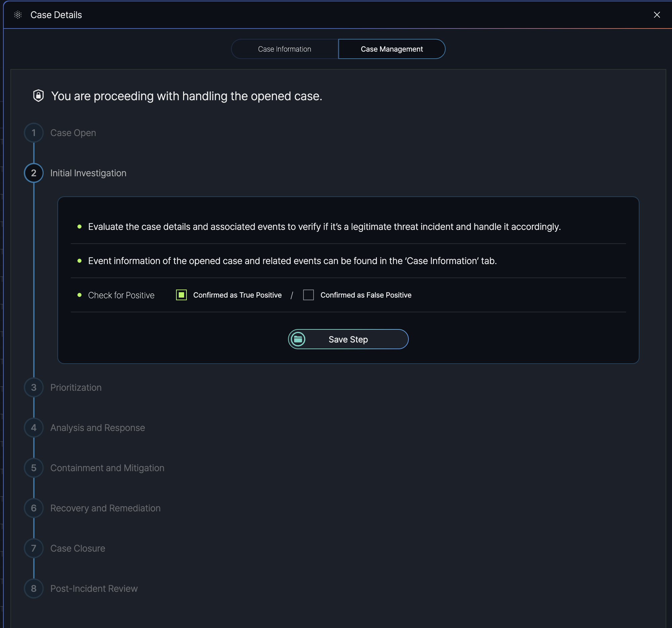This screenshot has height=628, width=672.
Task: Click the folder icon in Save Step
Action: coord(298,339)
